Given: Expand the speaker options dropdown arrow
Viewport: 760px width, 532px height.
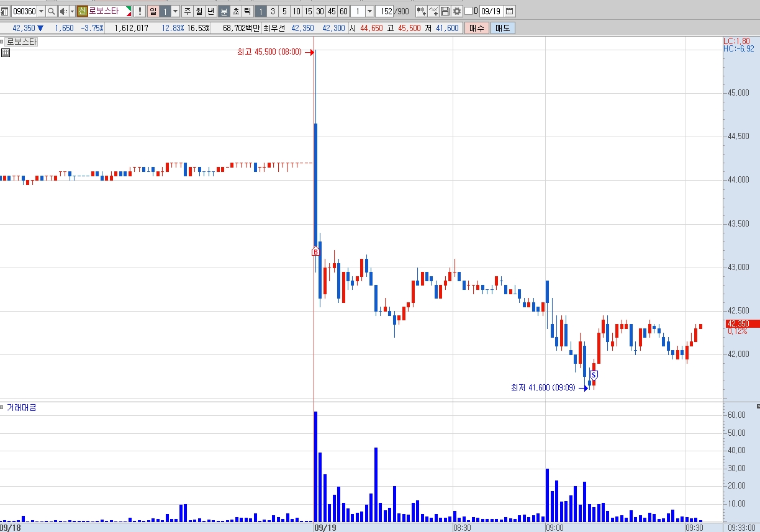Looking at the screenshot, I should [72, 11].
